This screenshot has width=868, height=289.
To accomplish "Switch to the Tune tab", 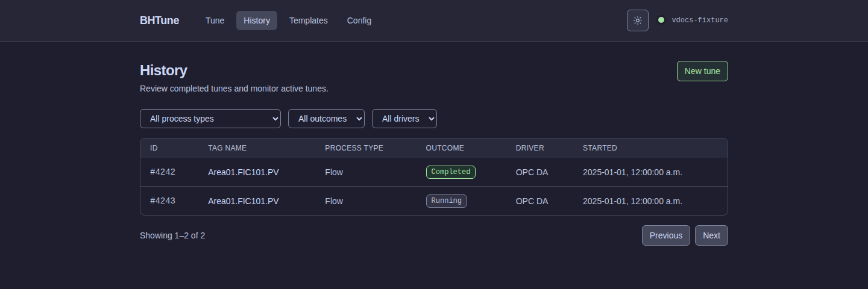I will tap(215, 20).
